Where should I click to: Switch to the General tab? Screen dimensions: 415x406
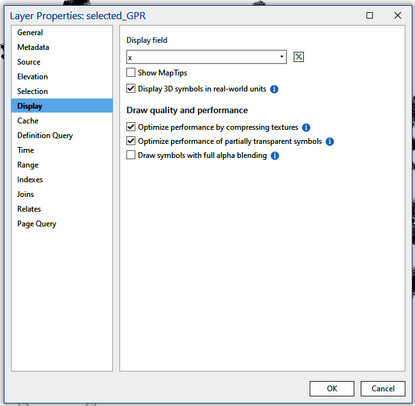pyautogui.click(x=62, y=33)
